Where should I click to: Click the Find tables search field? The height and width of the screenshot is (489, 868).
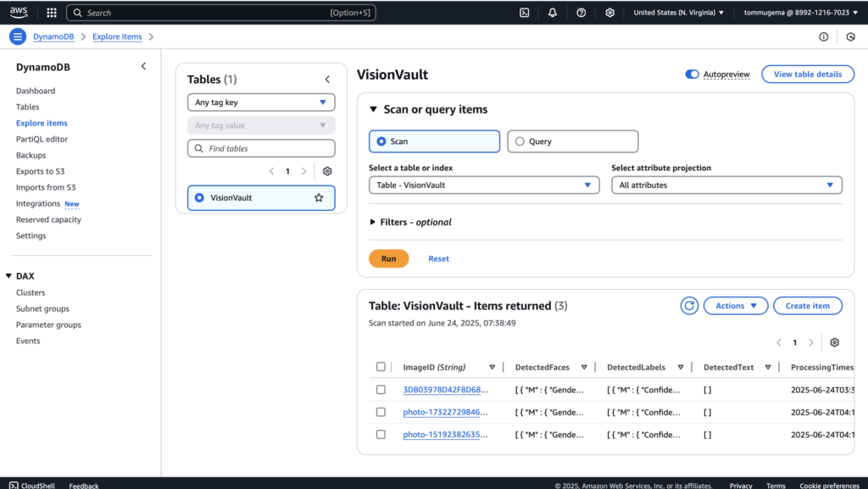tap(261, 148)
